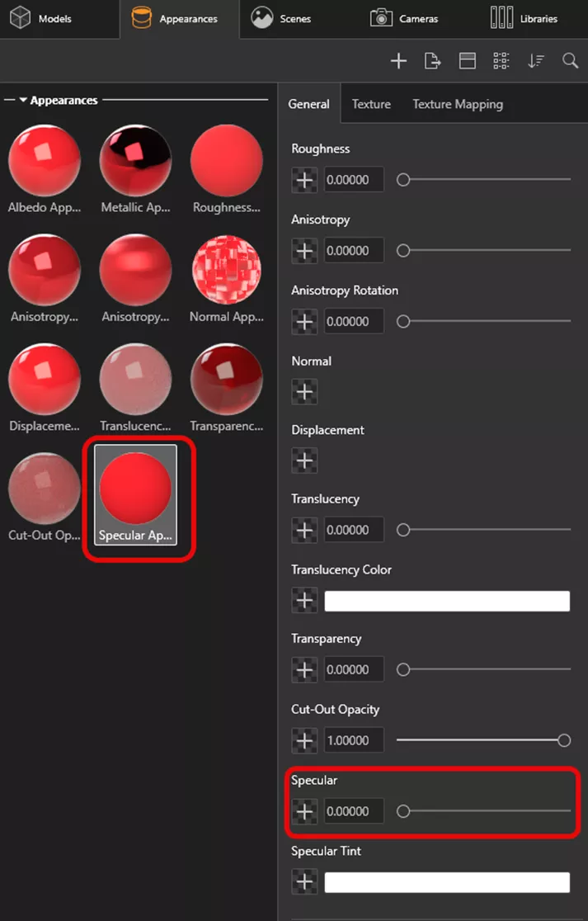Click the Transparency value input field
588x921 pixels.
(354, 670)
